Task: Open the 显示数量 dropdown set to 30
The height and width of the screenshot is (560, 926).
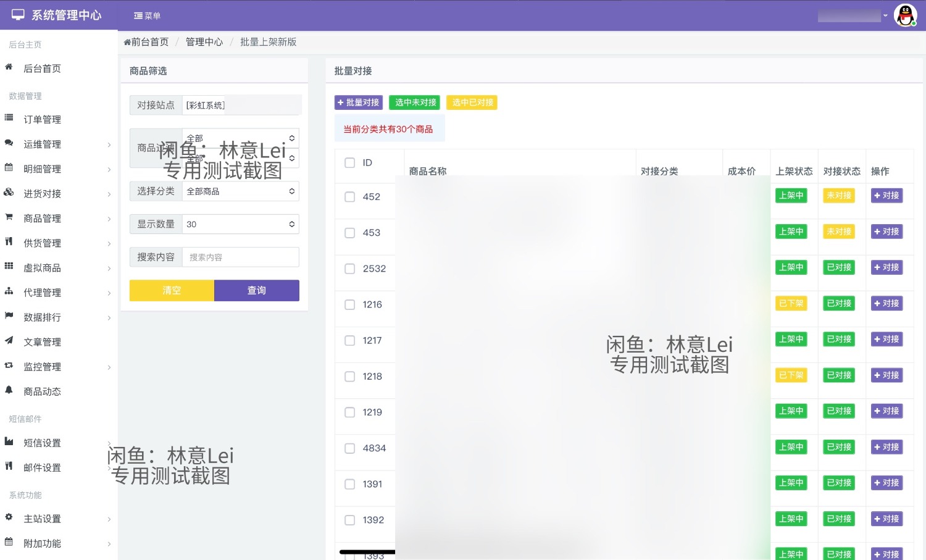Action: point(241,224)
